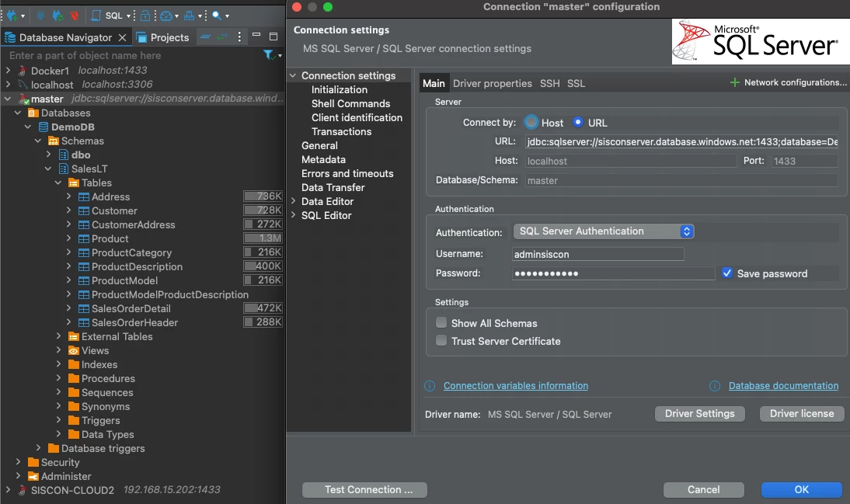
Task: Expand the SQL Editor settings node
Action: [293, 215]
